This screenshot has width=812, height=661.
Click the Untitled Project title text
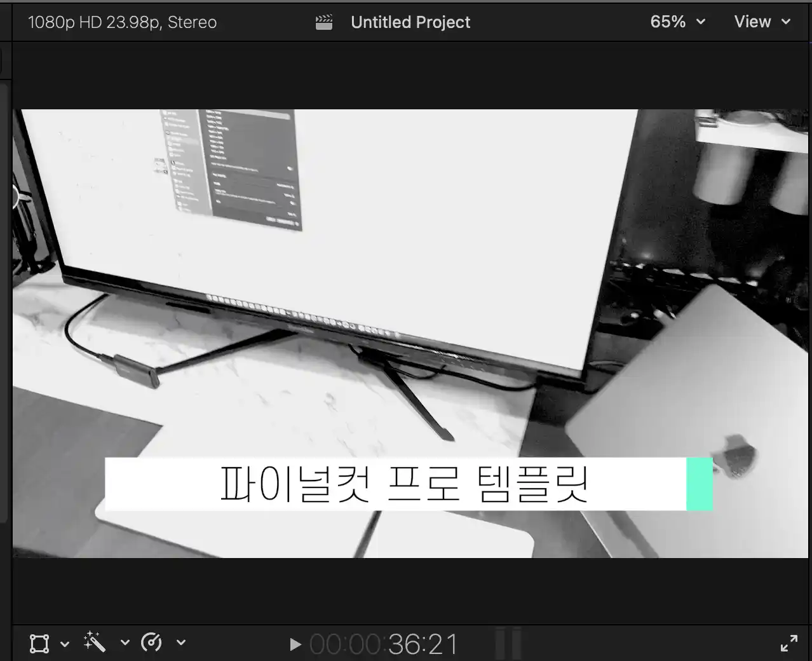[410, 22]
